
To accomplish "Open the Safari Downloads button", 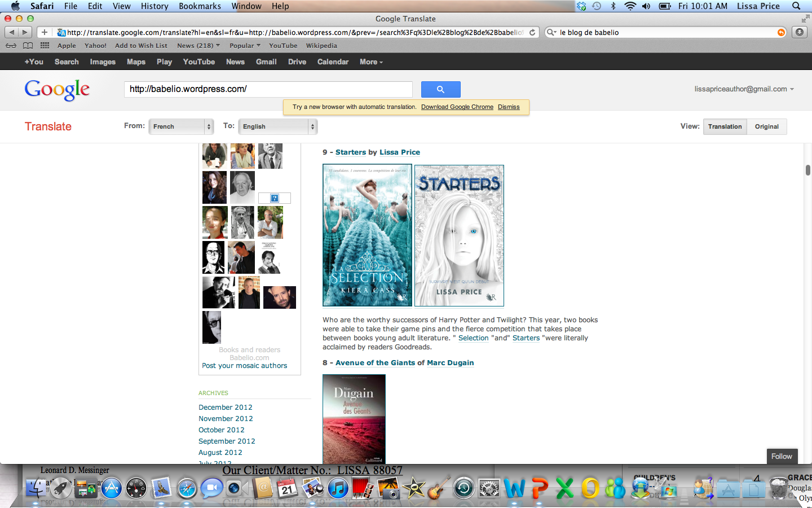I will [x=800, y=32].
